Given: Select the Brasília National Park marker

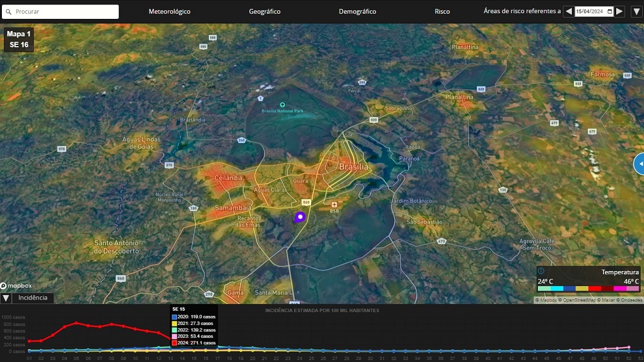Looking at the screenshot, I should 282,104.
